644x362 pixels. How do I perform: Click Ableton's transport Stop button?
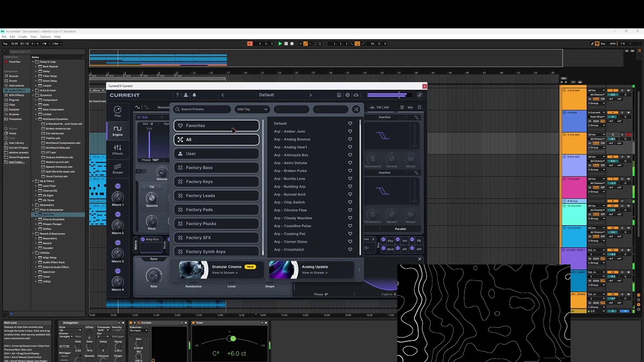[x=286, y=44]
